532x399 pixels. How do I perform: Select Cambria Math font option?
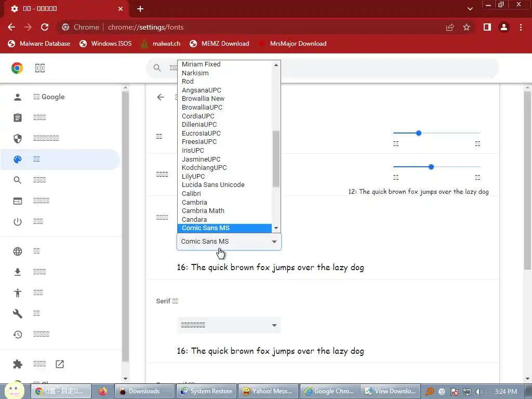click(224, 211)
